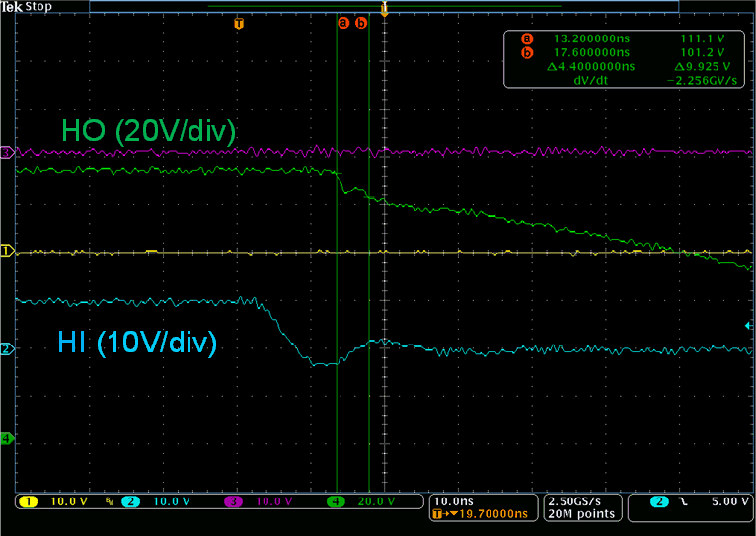Click the -2.256GV/s slew rate value

702,81
